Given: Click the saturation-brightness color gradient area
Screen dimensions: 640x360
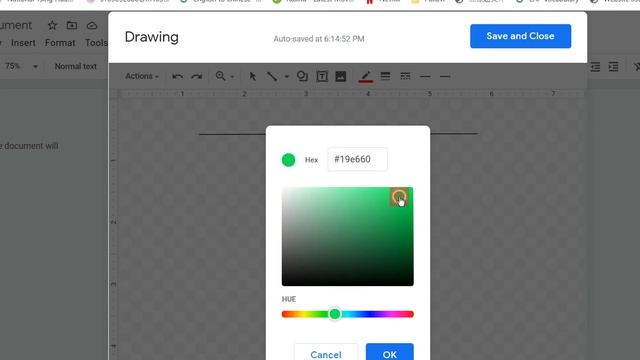Looking at the screenshot, I should tap(347, 236).
